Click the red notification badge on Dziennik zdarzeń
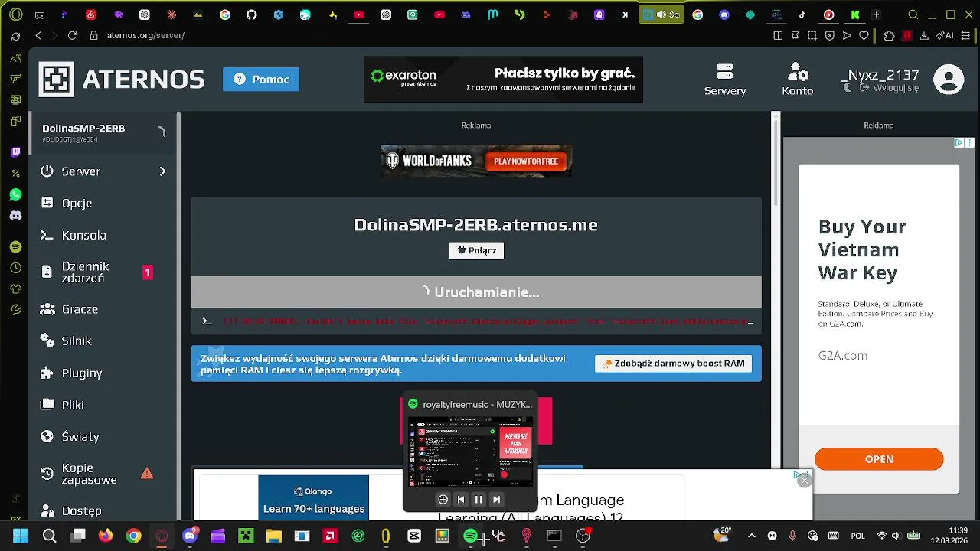 148,272
